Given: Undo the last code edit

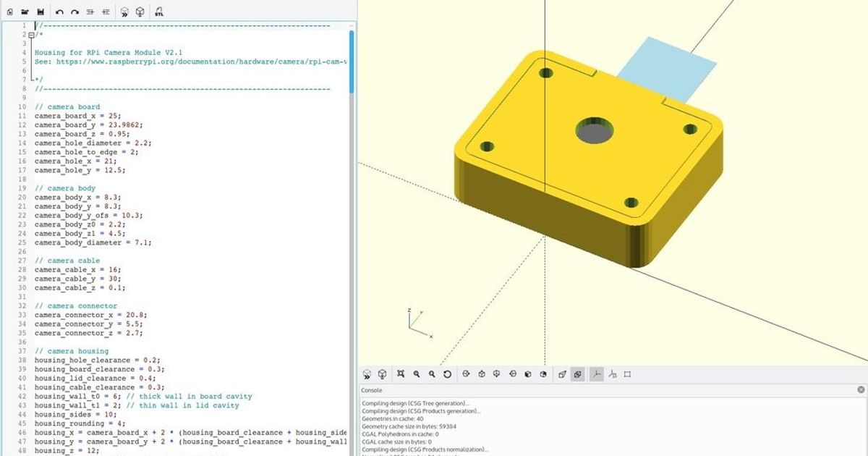Looking at the screenshot, I should coord(60,12).
